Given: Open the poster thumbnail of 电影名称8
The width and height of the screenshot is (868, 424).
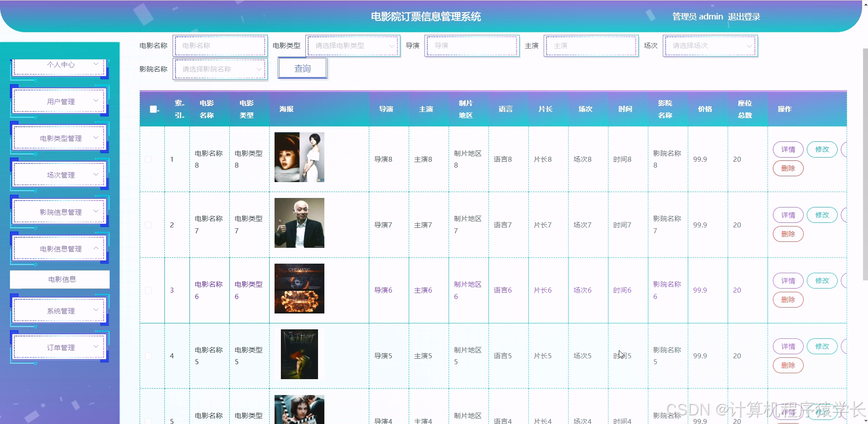Looking at the screenshot, I should click(299, 157).
